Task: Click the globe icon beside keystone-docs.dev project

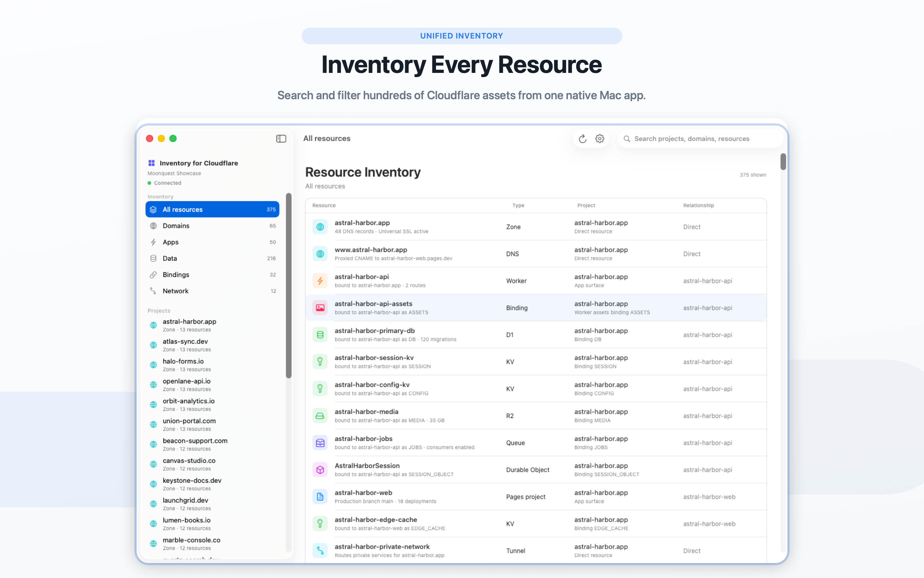Action: (x=153, y=484)
